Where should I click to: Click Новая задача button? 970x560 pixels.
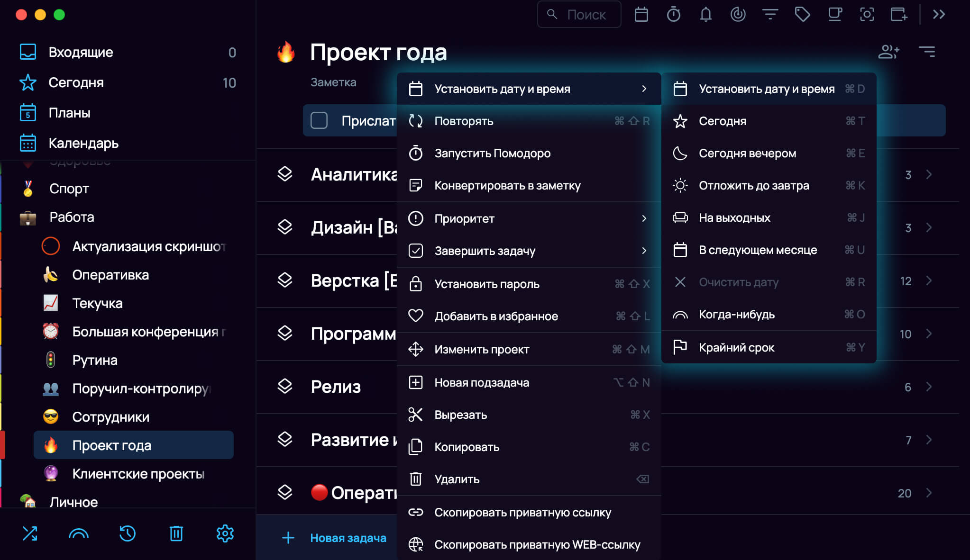coord(348,538)
